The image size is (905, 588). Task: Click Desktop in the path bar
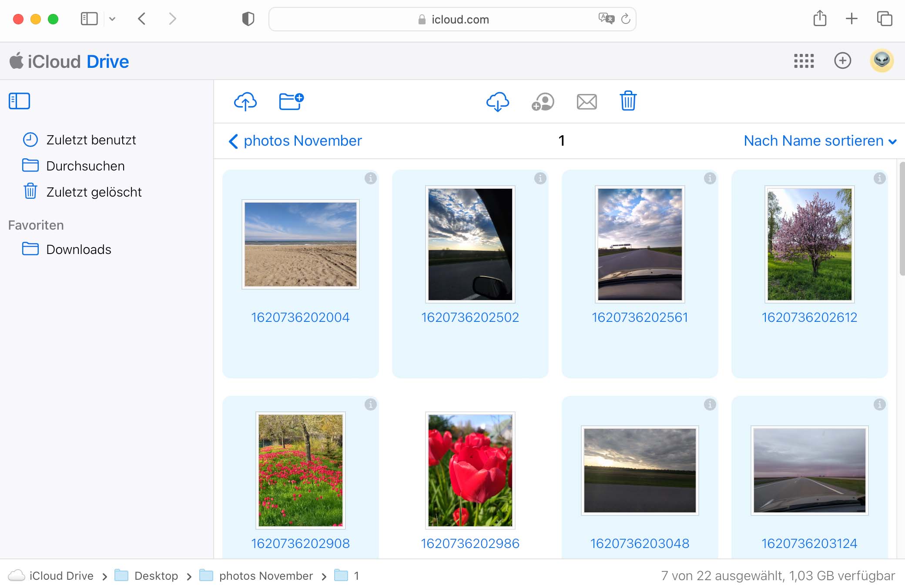[156, 576]
